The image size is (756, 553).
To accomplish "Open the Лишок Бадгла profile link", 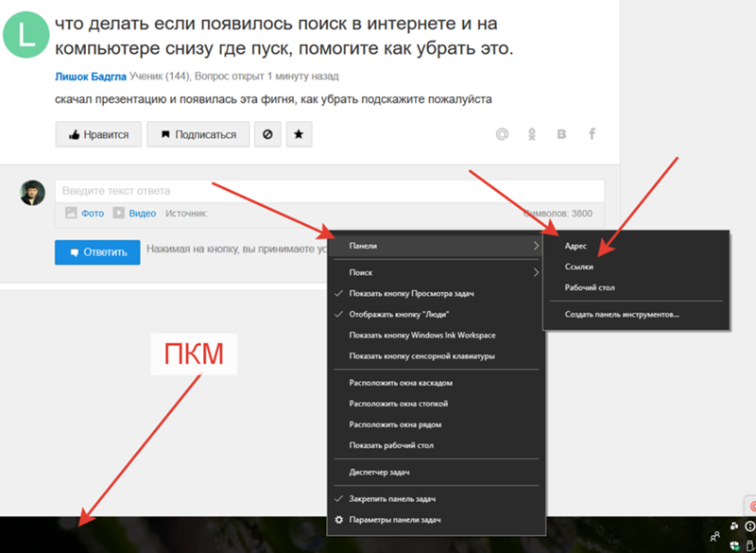I will (x=91, y=77).
